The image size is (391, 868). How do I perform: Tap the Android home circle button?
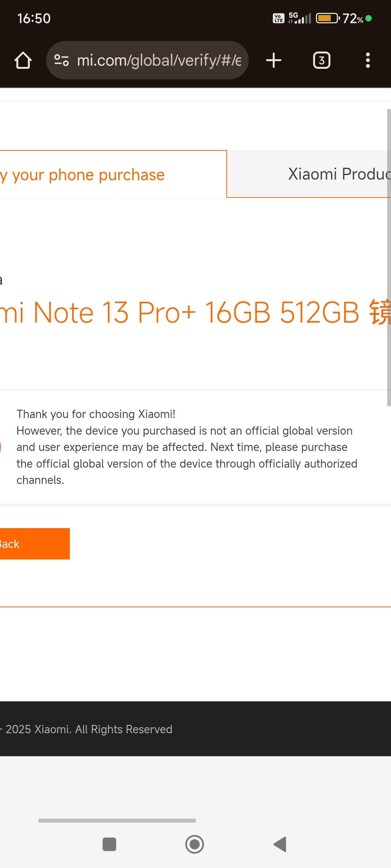(195, 844)
